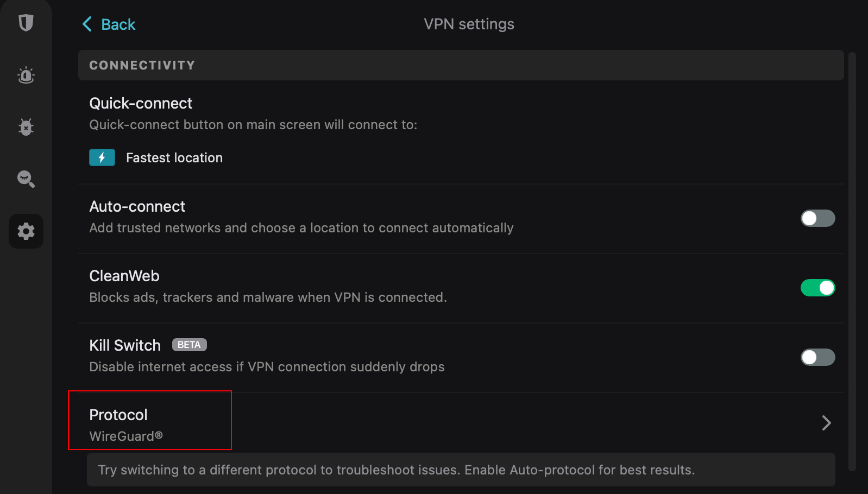This screenshot has height=494, width=868.
Task: Select the Fastest location quick-connect option
Action: point(174,158)
